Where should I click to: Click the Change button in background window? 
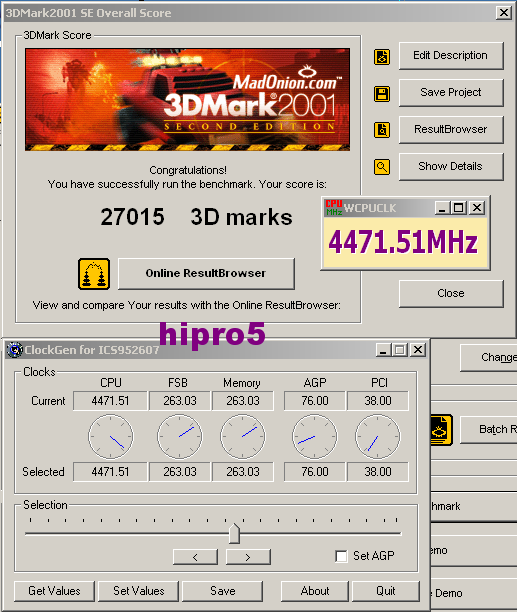(x=489, y=358)
